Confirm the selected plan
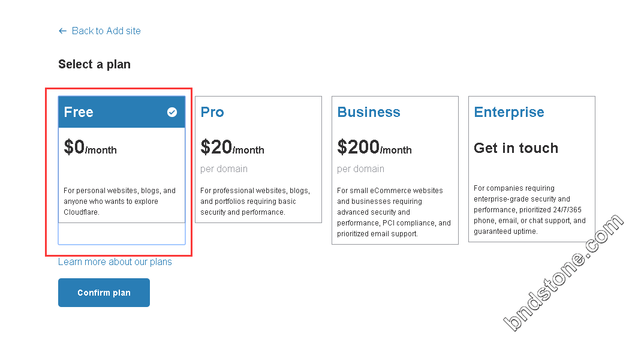 104,293
